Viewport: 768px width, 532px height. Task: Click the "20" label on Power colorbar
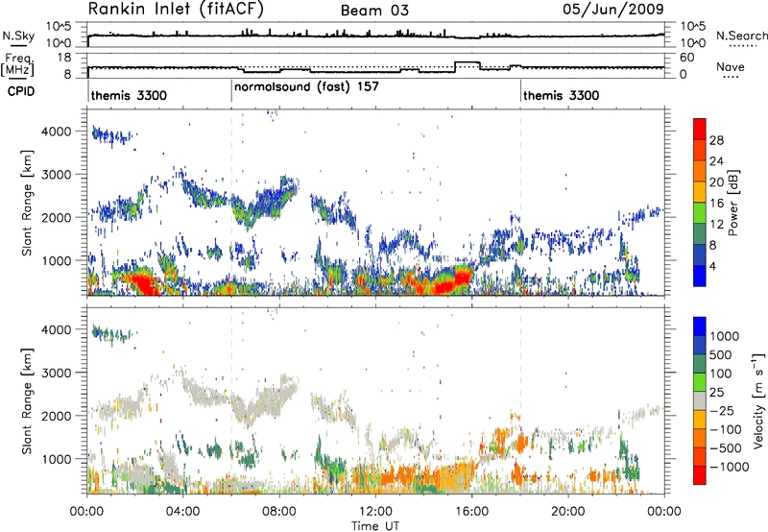(716, 182)
